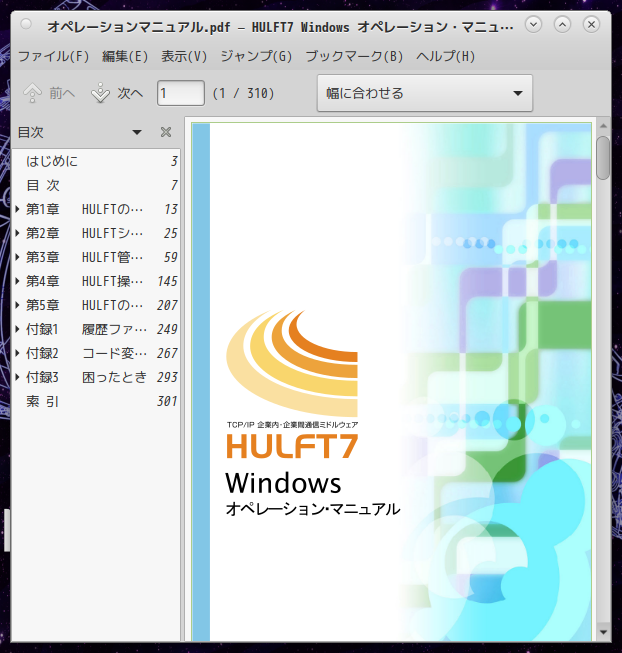Click the round window menu button in titlebar
This screenshot has height=653, width=622.
click(26, 24)
